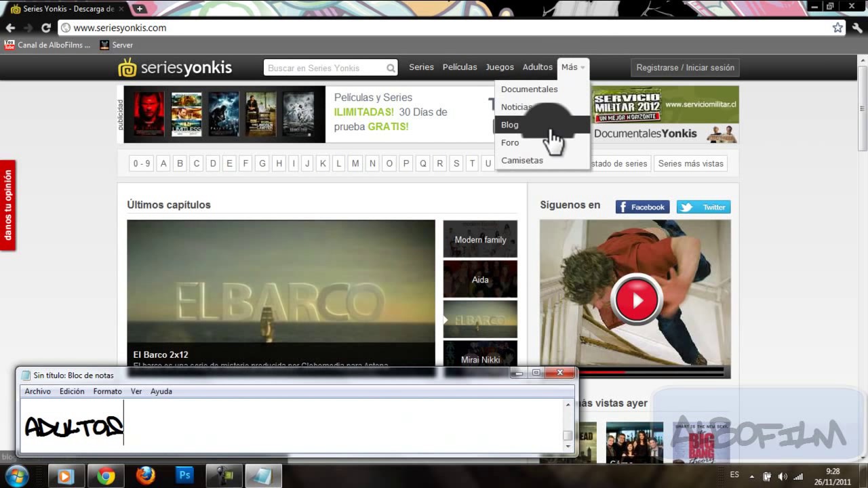Play the video with the red play button
868x488 pixels.
pos(636,300)
